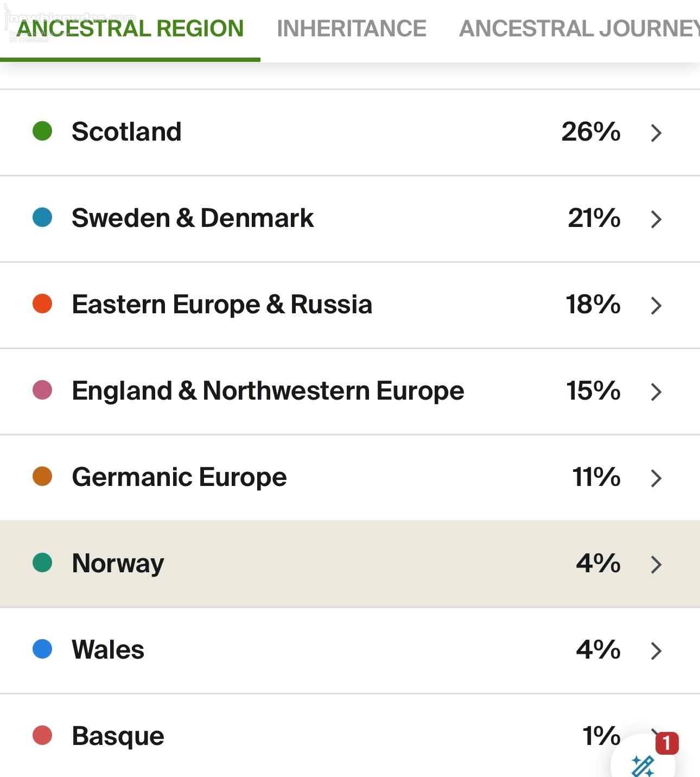The image size is (700, 777).
Task: Click the green Scotland color dot
Action: coord(42,131)
